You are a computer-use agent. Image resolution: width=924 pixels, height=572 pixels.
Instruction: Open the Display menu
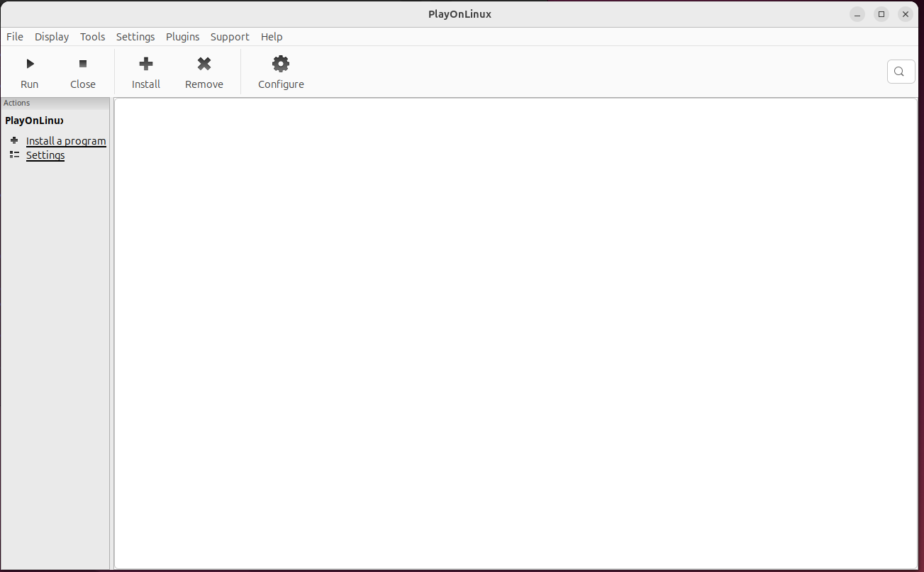coord(52,37)
